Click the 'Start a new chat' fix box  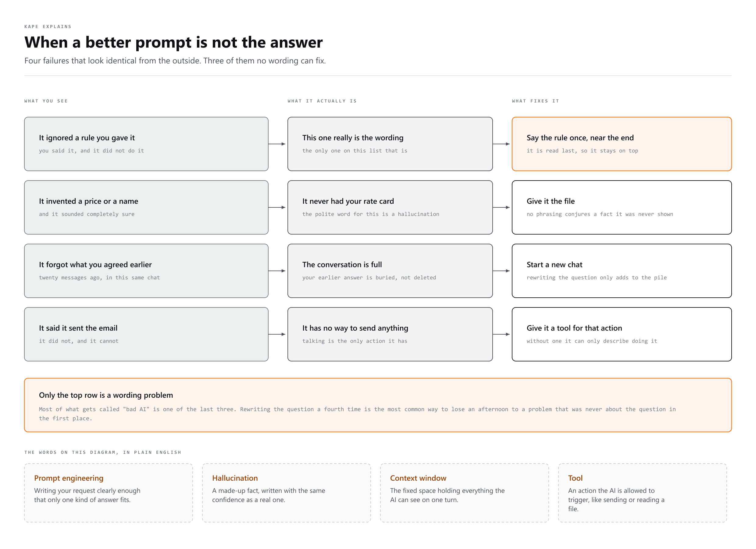click(622, 271)
